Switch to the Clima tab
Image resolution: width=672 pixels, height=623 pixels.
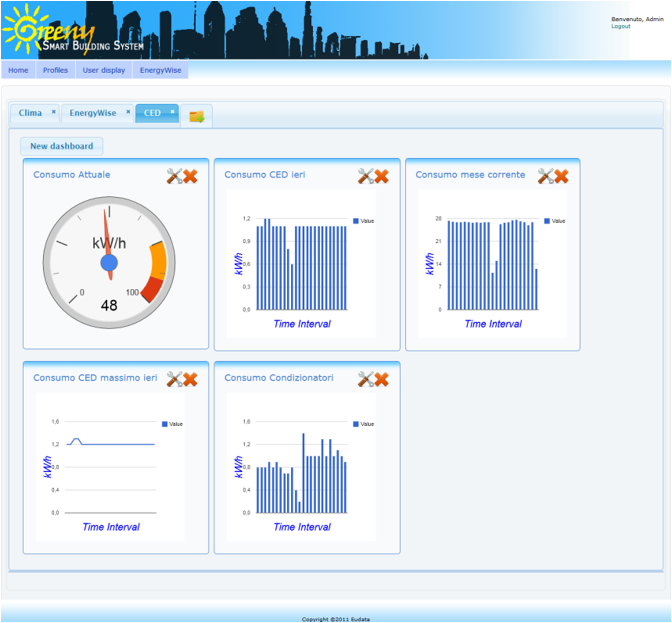tap(30, 113)
